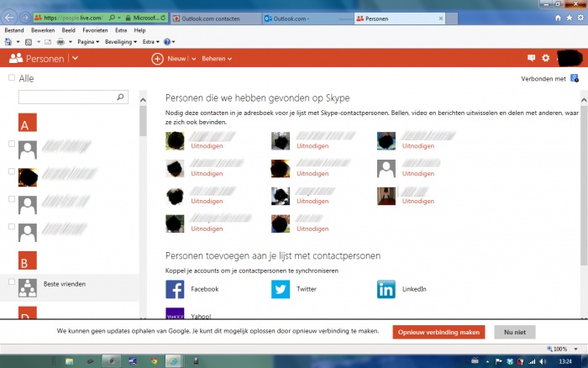Viewport: 588px width, 368px height.
Task: Click the blue Help question mark icon
Action: point(167,42)
